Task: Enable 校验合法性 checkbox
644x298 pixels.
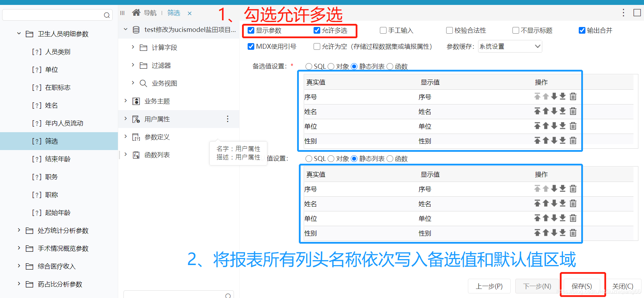Action: (x=449, y=31)
